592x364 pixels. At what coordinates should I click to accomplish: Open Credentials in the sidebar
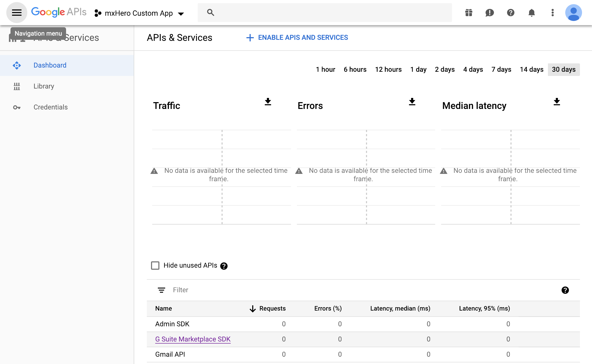tap(67, 107)
